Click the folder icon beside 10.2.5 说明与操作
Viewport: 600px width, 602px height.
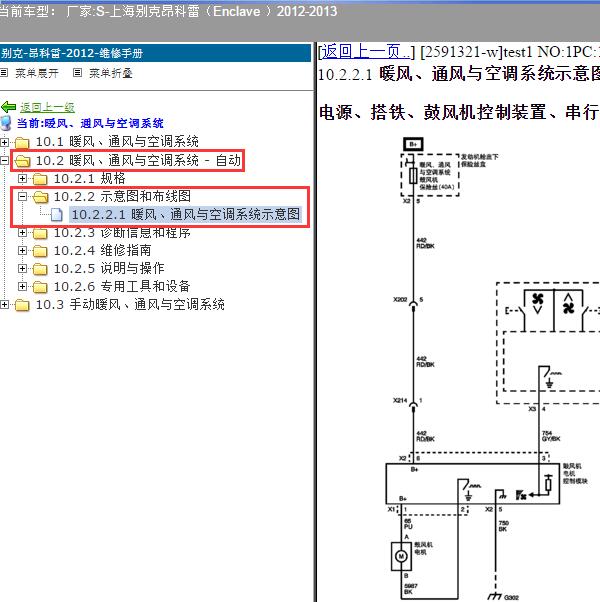coord(40,269)
